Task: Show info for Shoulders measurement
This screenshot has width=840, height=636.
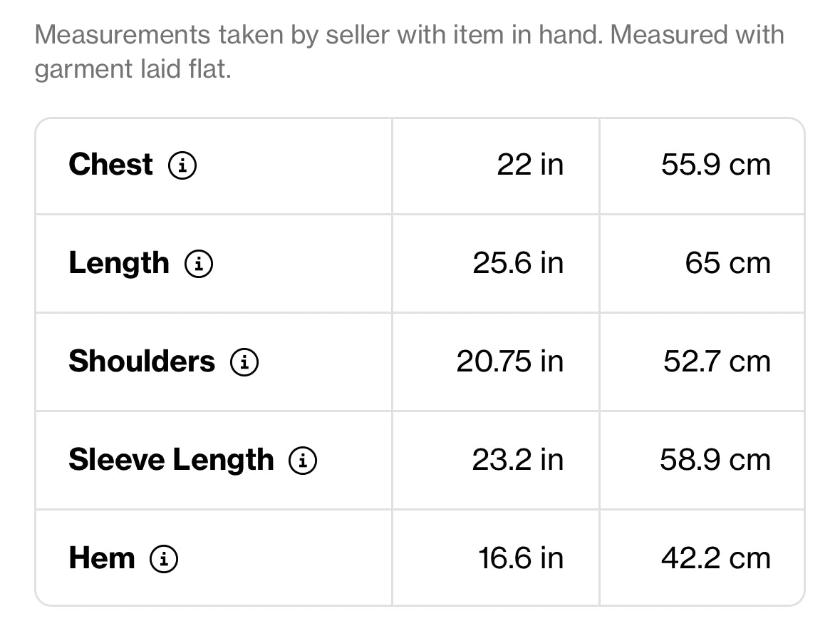Action: [x=244, y=363]
